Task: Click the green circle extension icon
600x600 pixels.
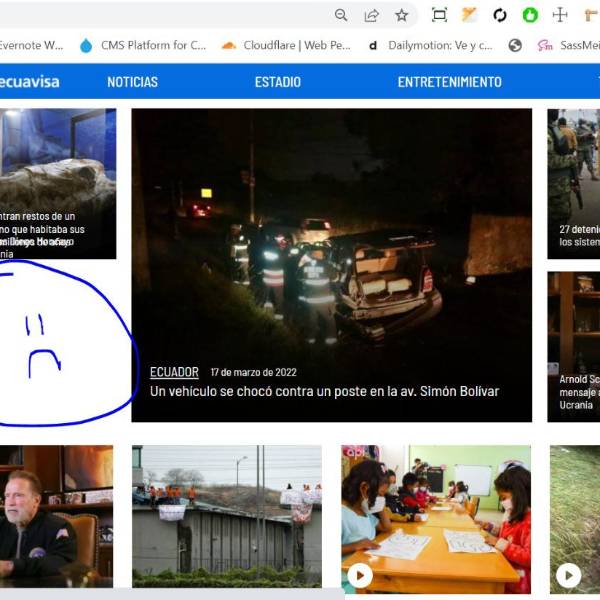Action: tap(530, 15)
